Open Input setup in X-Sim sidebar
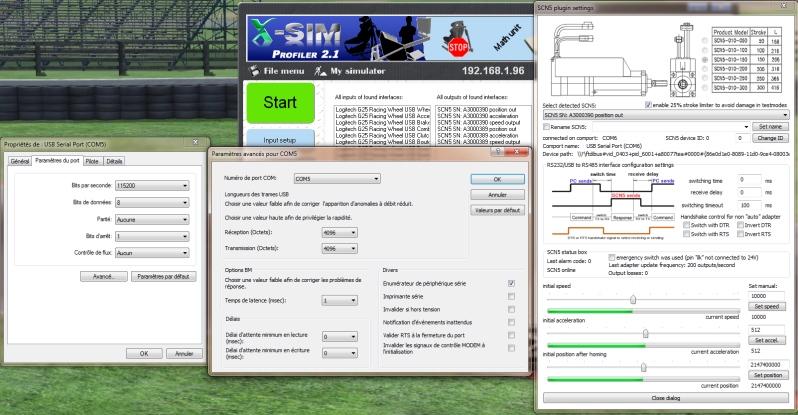The width and height of the screenshot is (798, 415). 280,140
